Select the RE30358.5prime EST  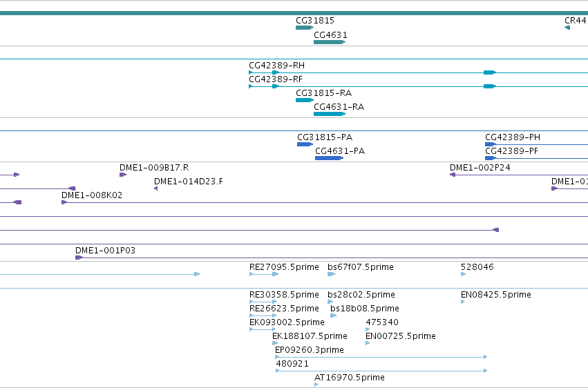(x=263, y=302)
